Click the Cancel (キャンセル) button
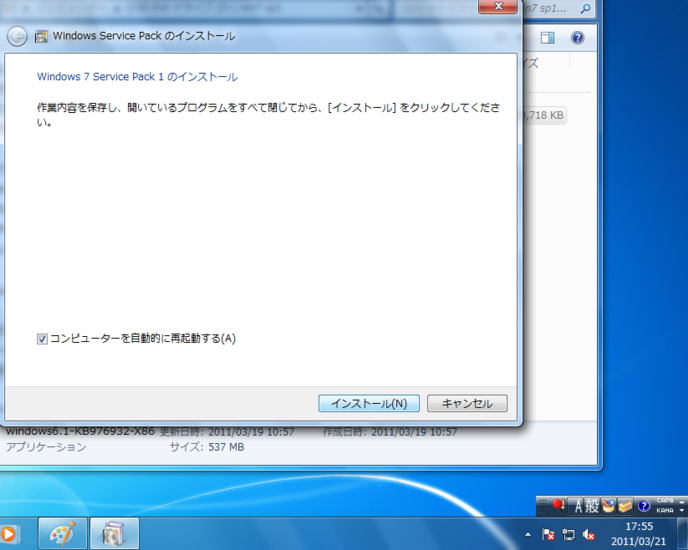This screenshot has width=688, height=550. [467, 403]
